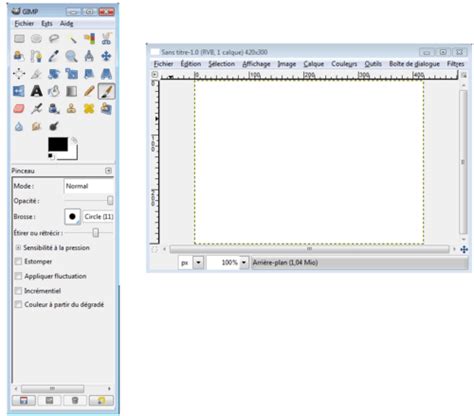Open the image menu button at ruler corner
Viewport: 474px width, 416px height.
point(155,75)
